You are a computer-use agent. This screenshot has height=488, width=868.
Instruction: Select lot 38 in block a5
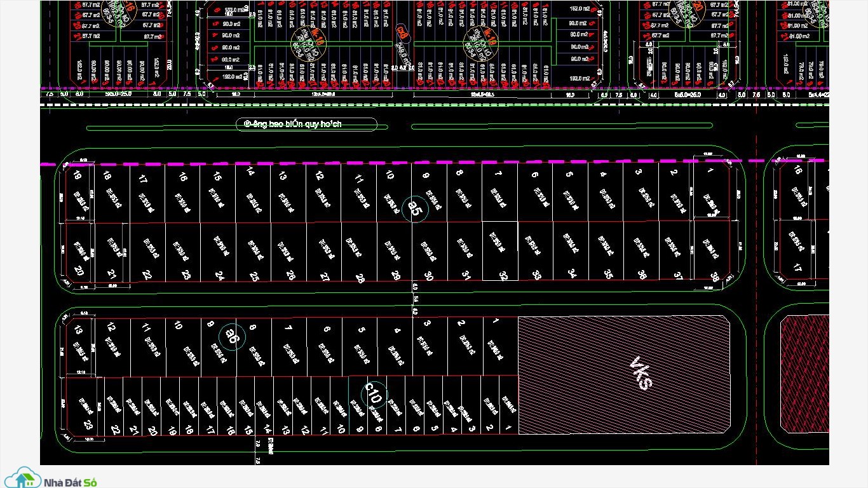tap(711, 250)
